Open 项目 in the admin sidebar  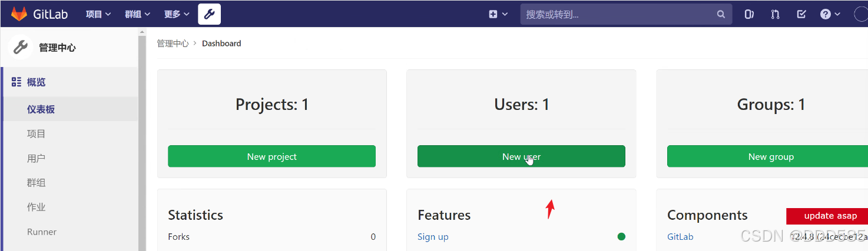[36, 133]
